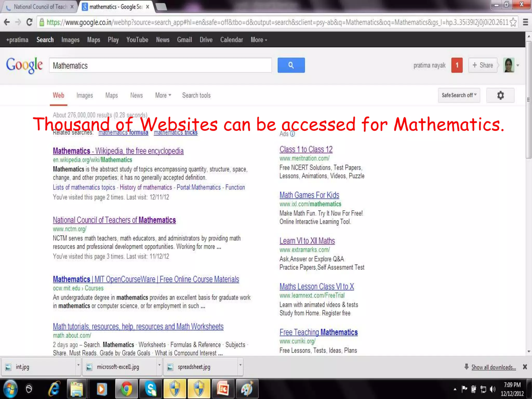The image size is (532, 399).
Task: Open Play in the black bar
Action: coord(113,40)
